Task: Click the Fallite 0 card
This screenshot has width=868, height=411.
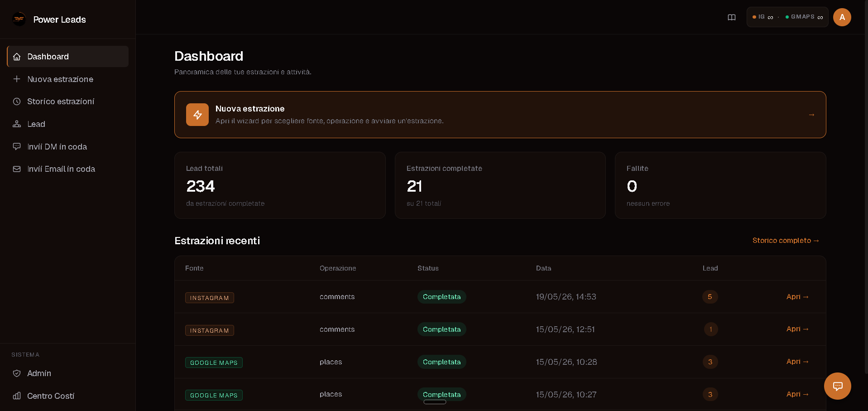Action: [x=720, y=185]
